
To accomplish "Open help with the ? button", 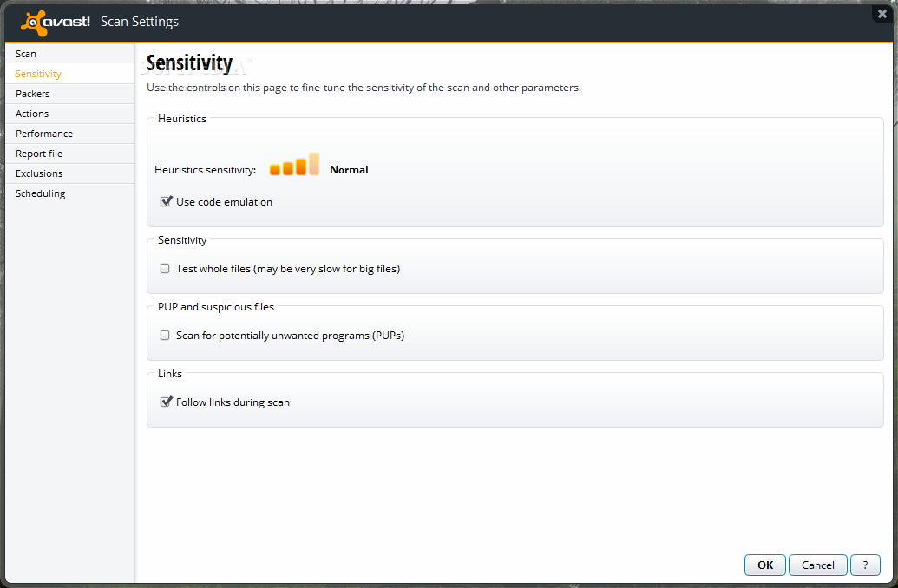I will 865,565.
